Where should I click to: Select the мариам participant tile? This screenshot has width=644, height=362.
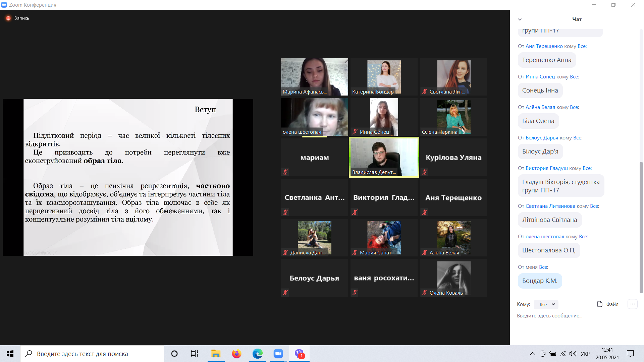coord(315,157)
